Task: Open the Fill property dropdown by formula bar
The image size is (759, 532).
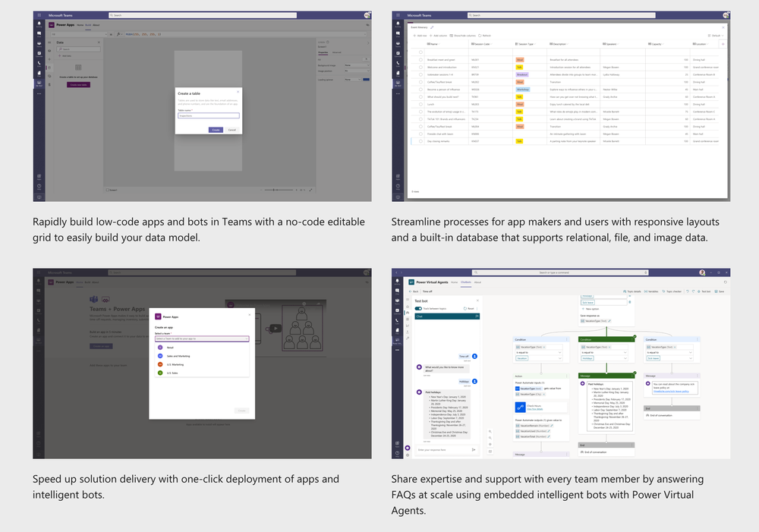Action: 79,34
